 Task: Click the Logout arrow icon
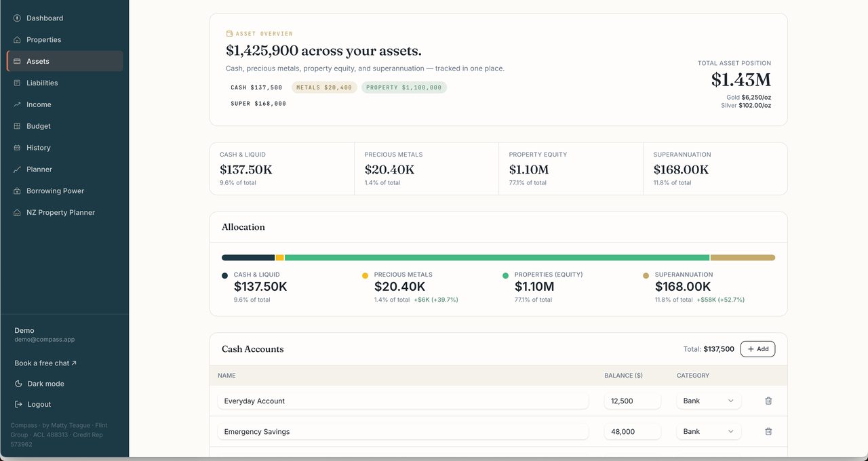[x=18, y=404]
